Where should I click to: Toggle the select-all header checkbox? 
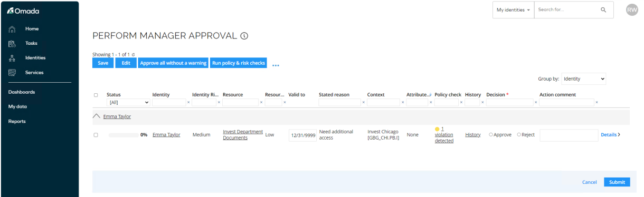(96, 95)
